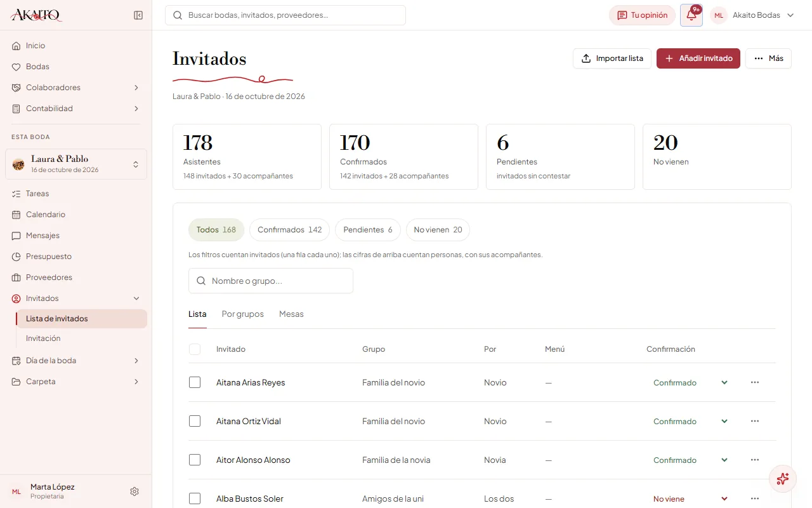
Task: Click the AKAITO logo
Action: click(x=37, y=15)
